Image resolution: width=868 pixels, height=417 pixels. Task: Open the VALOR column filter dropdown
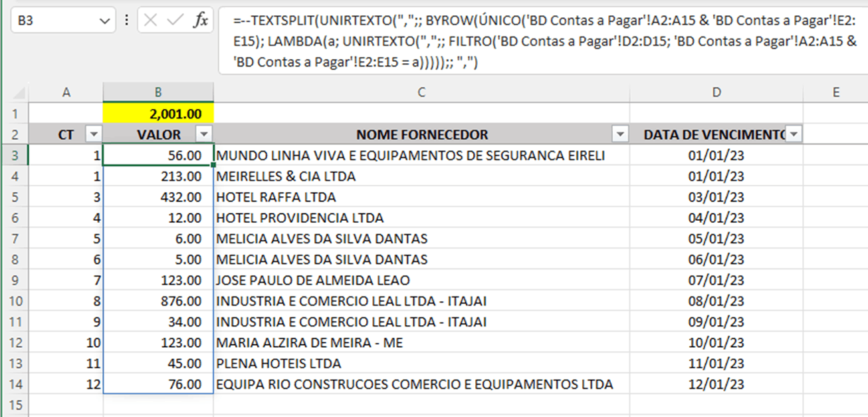[x=204, y=134]
